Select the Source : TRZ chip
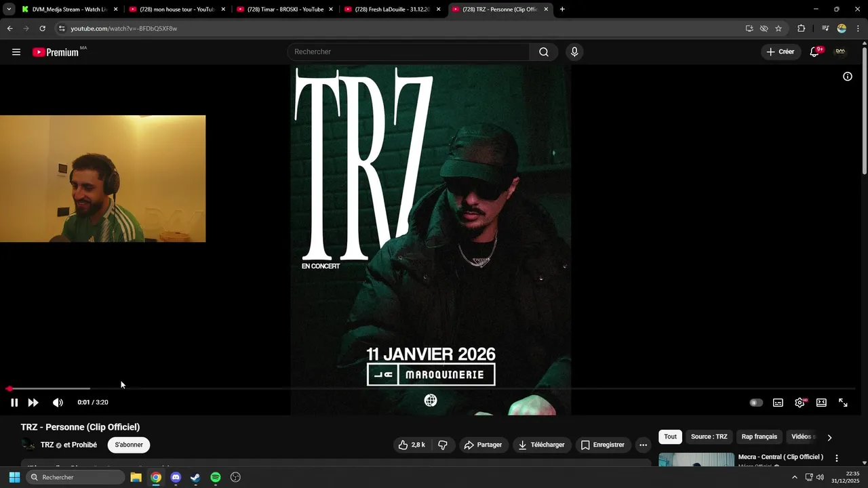 (709, 437)
